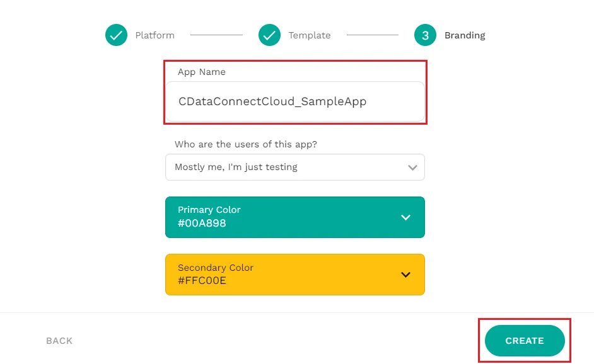
Task: Focus the App Name text field
Action: [x=294, y=101]
